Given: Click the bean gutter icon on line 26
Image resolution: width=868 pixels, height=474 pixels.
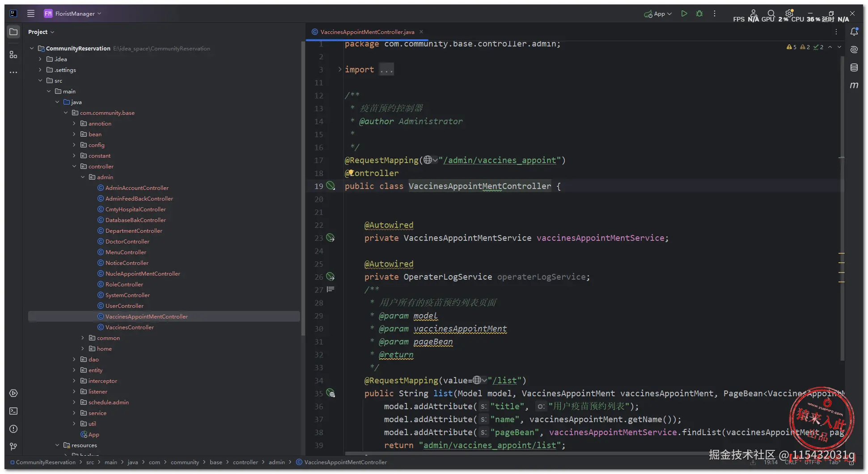Looking at the screenshot, I should coord(330,277).
